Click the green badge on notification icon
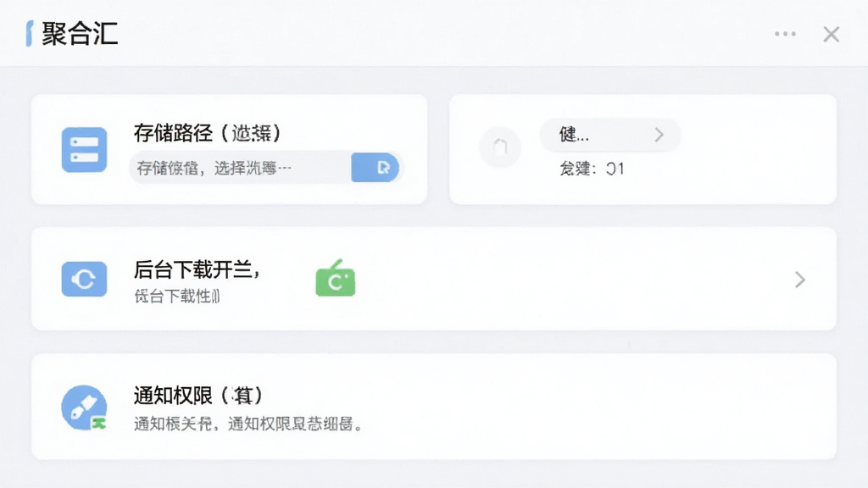 98,424
